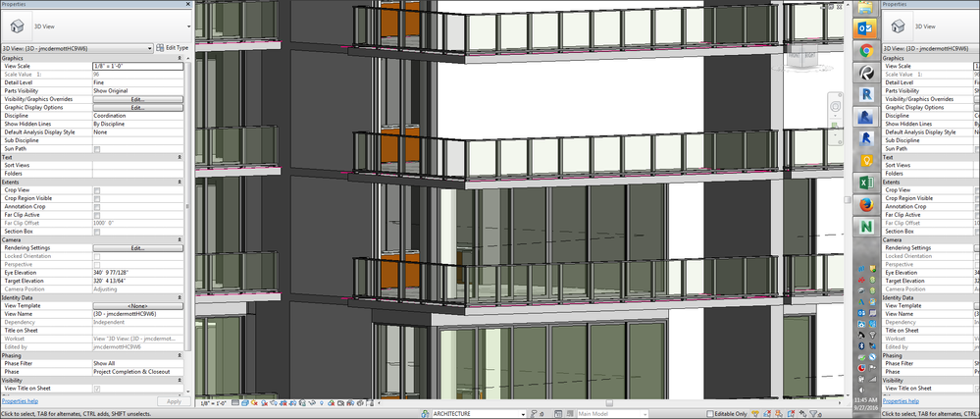The height and width of the screenshot is (419, 980).
Task: Click the ViewCube in the 3D view
Action: [x=800, y=55]
